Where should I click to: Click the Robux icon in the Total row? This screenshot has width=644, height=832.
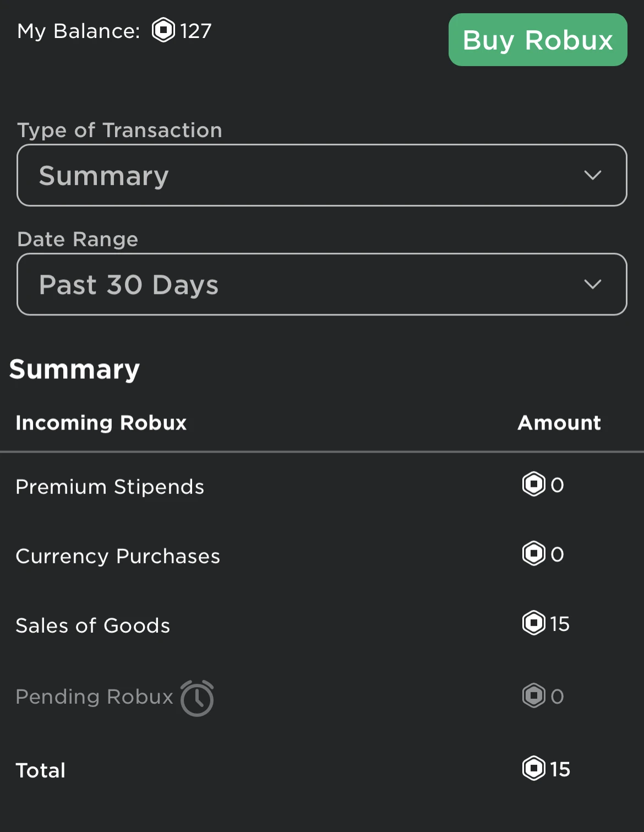[x=533, y=769]
